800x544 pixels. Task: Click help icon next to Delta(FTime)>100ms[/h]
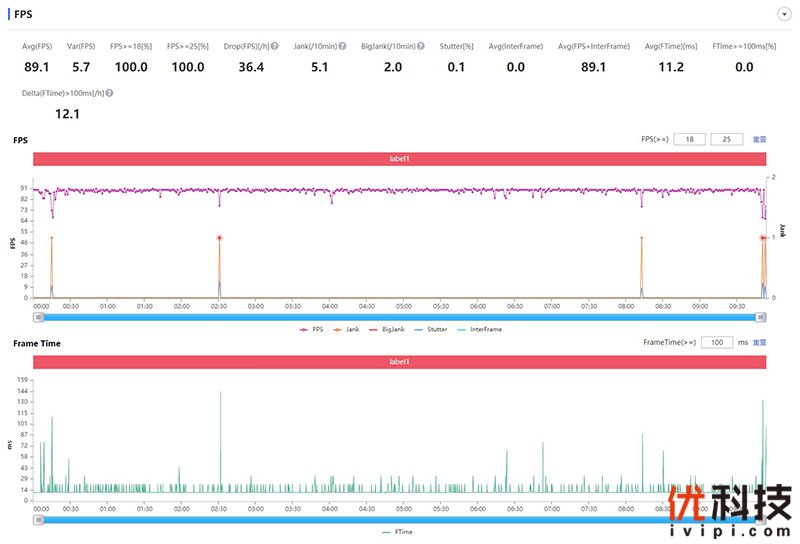109,93
